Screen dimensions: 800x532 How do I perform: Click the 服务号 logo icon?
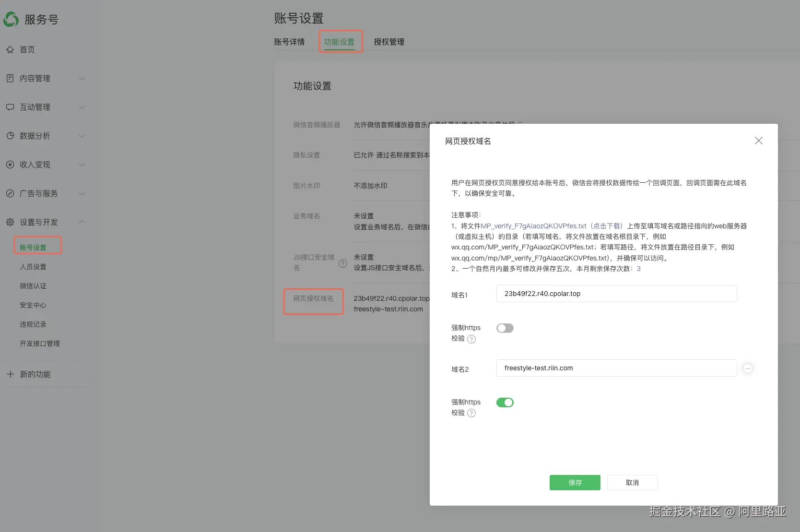click(x=11, y=19)
